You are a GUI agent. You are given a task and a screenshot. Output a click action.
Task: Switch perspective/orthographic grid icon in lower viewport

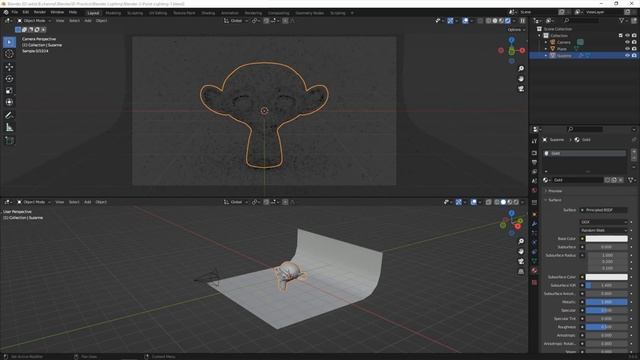tap(521, 271)
